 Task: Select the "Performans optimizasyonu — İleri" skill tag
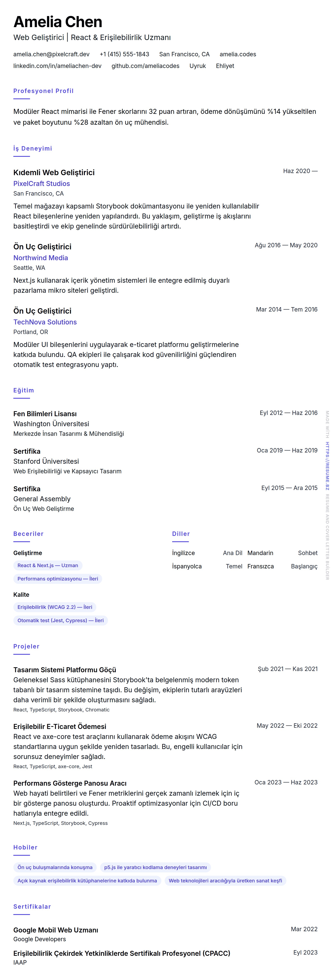click(58, 579)
